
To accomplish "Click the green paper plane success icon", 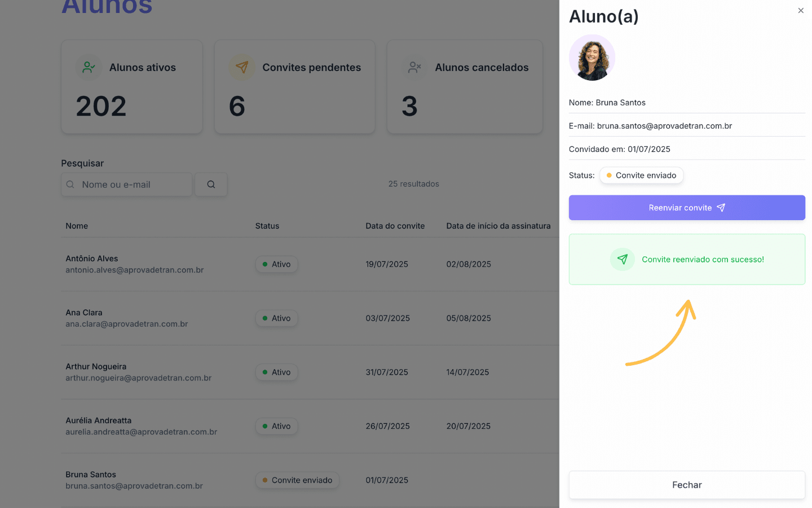I will [x=623, y=260].
